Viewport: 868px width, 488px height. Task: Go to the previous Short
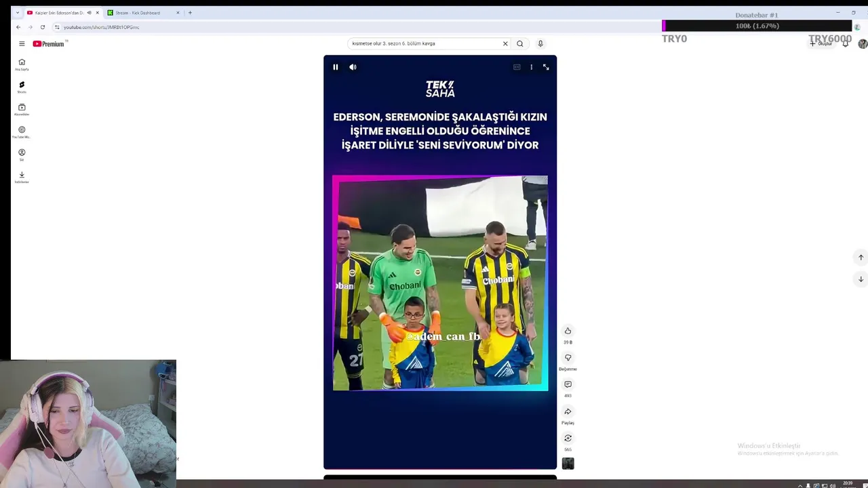pyautogui.click(x=861, y=257)
